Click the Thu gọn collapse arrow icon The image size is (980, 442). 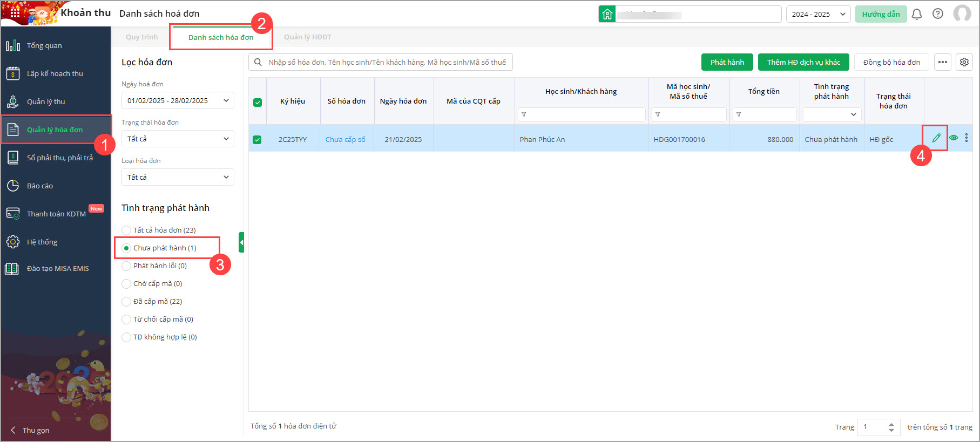coord(13,430)
